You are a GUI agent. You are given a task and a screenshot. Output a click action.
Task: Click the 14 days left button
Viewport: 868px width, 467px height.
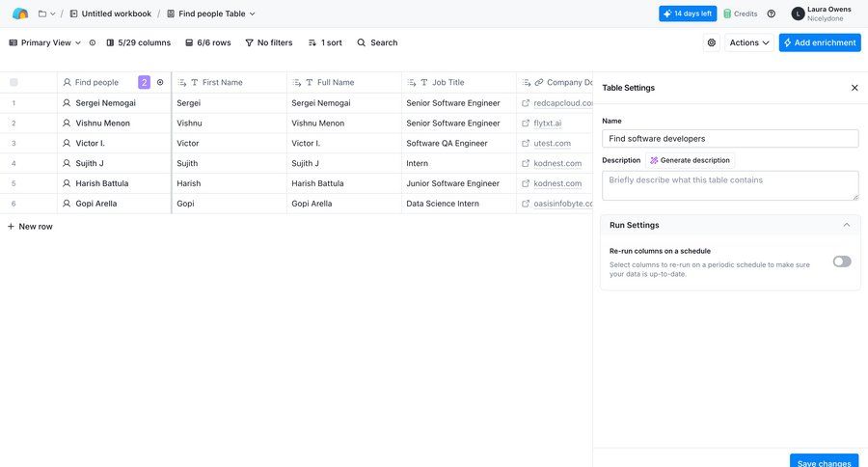(688, 14)
